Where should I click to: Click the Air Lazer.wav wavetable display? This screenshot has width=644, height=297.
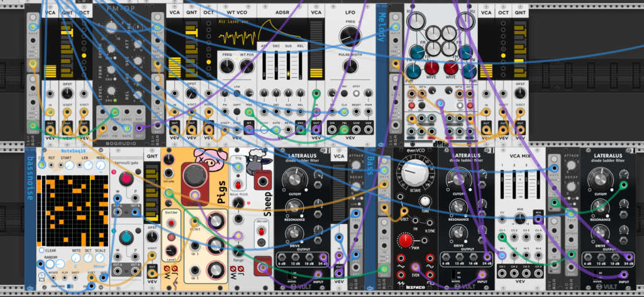237,35
